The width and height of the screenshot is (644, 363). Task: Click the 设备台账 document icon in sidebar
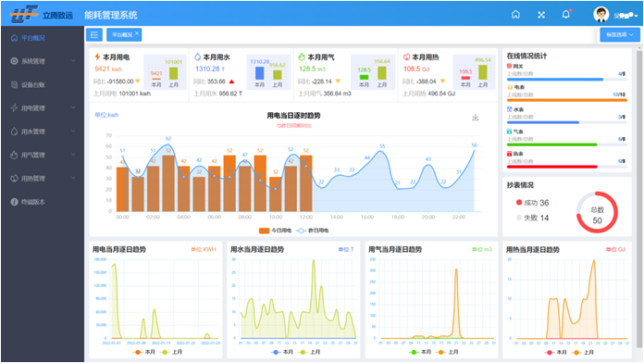(x=14, y=84)
